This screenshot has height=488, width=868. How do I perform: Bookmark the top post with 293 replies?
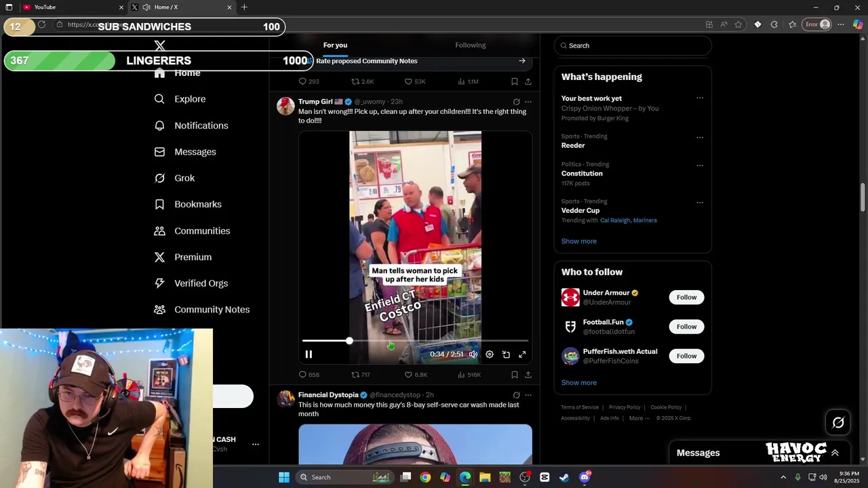coord(514,81)
